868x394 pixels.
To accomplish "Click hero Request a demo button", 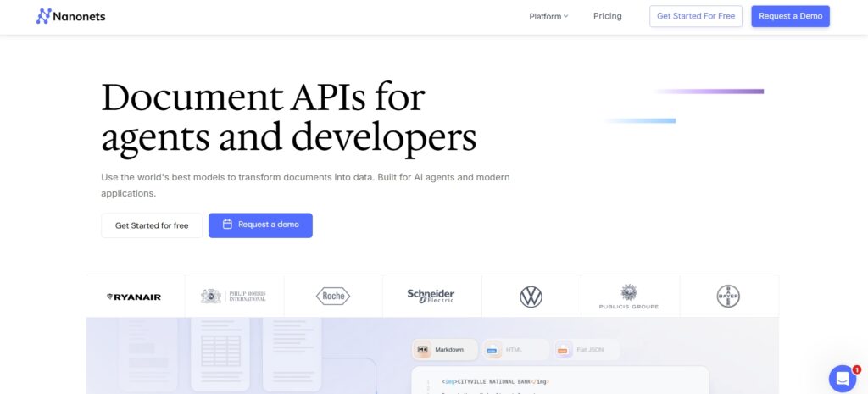I will (260, 225).
